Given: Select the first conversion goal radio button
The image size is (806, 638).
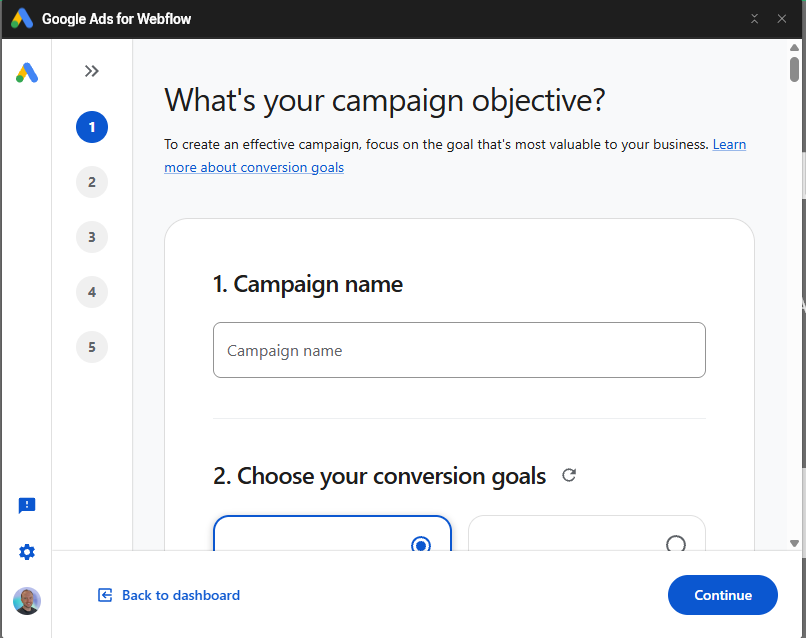Looking at the screenshot, I should tap(421, 544).
